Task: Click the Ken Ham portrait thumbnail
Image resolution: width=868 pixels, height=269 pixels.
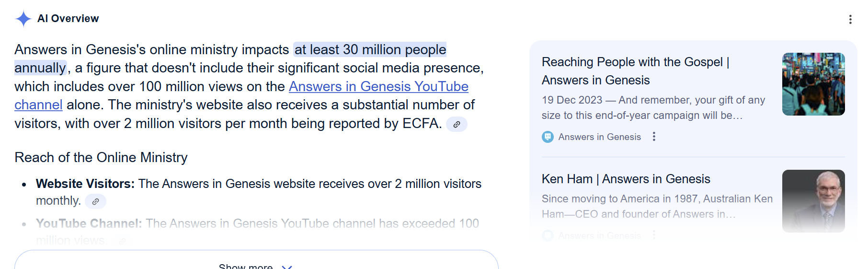Action: point(813,201)
